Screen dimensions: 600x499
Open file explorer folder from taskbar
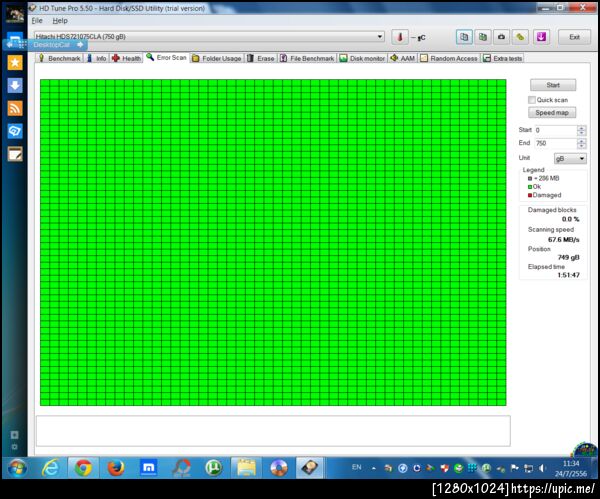[x=246, y=468]
